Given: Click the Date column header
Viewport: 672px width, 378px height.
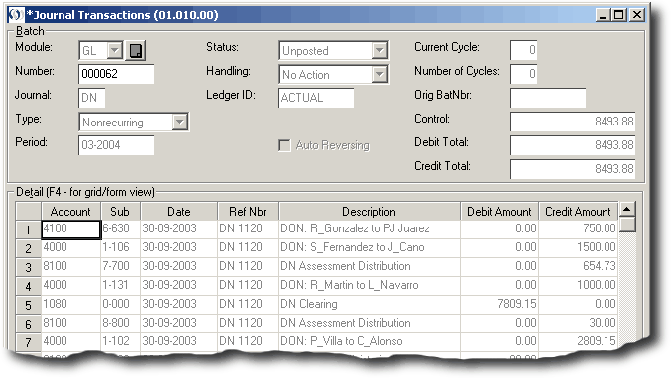Looking at the screenshot, I should [179, 212].
